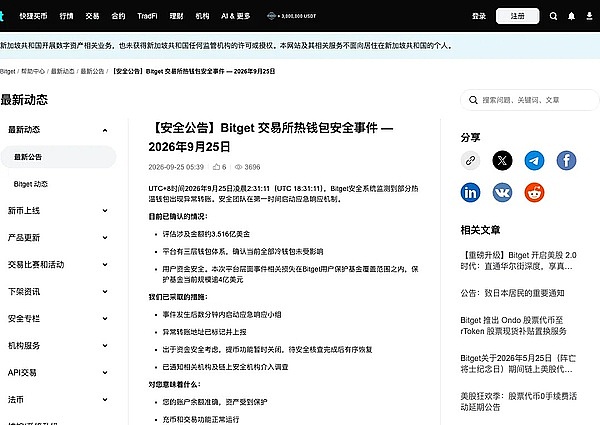Screen dimensions: 600x425
Task: Click the app download icon in header
Action: point(589,16)
